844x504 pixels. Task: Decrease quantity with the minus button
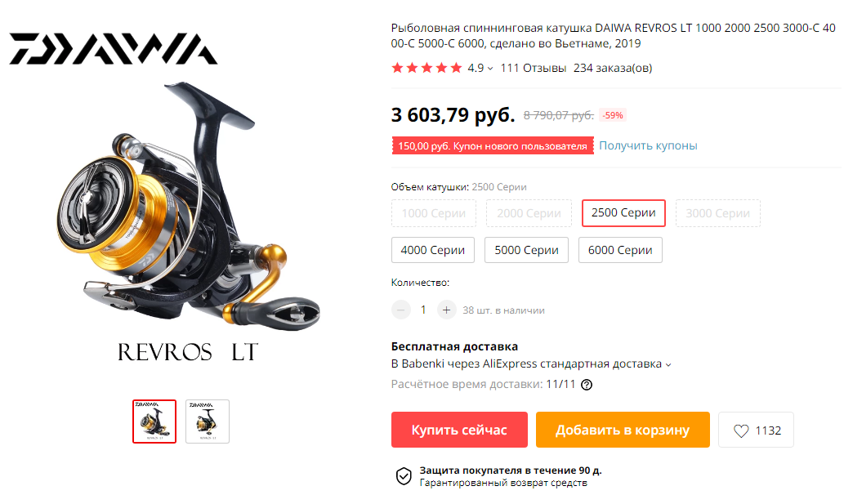(400, 310)
